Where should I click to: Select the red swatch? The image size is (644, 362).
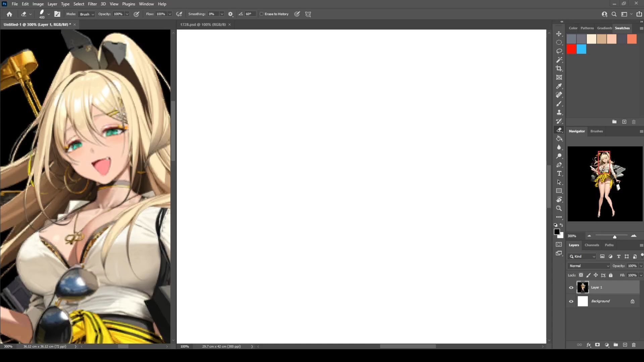coord(572,49)
